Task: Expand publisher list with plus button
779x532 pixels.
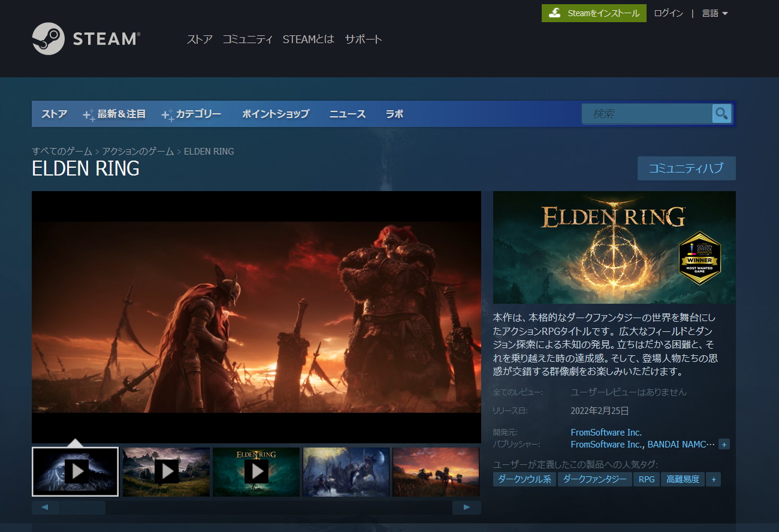Action: (724, 445)
